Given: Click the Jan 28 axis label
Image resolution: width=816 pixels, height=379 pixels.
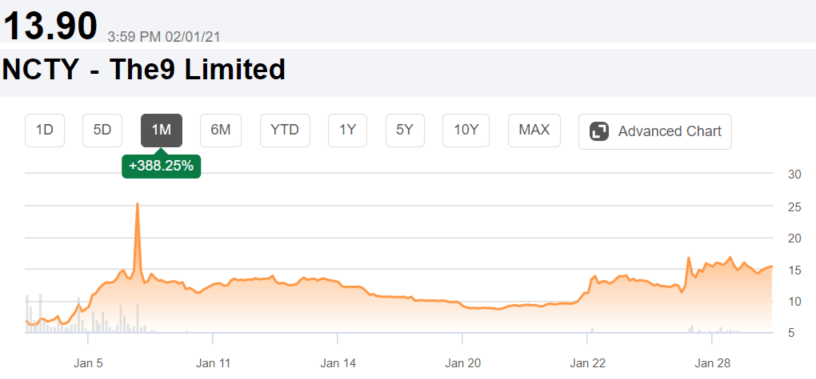Looking at the screenshot, I should (x=711, y=362).
